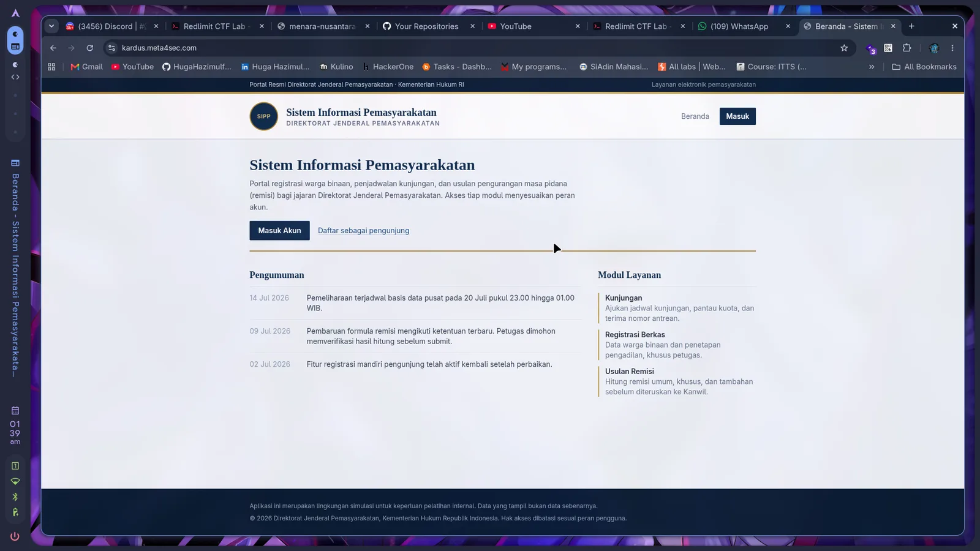This screenshot has width=980, height=551.
Task: Click the Arch launcher logo in side panel
Action: (x=16, y=13)
